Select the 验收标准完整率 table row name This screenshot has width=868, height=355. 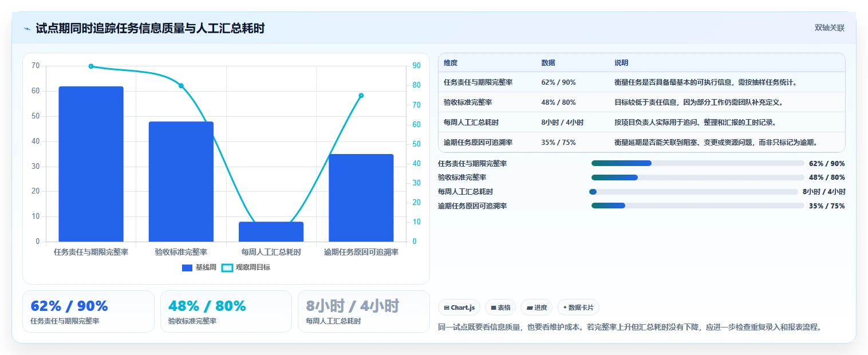click(x=468, y=102)
